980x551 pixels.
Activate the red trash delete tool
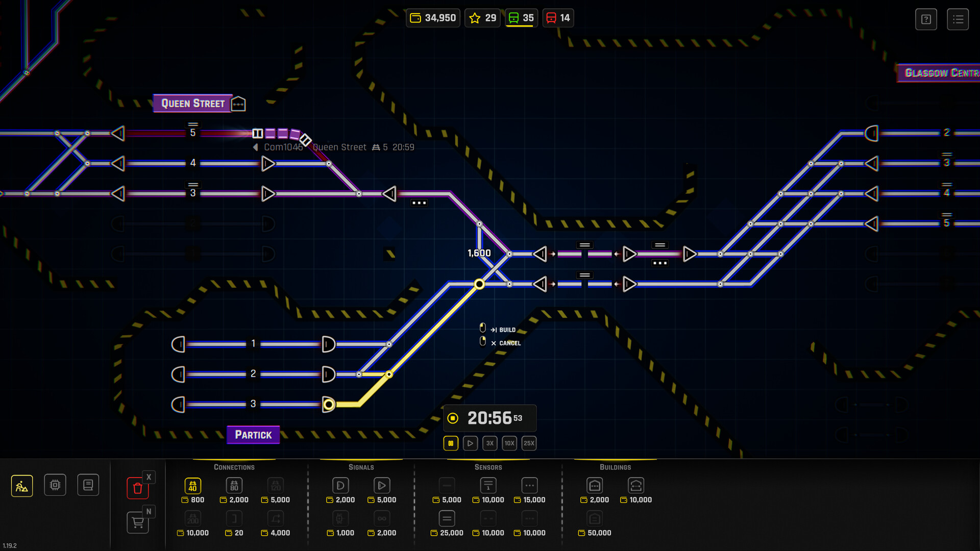pyautogui.click(x=137, y=488)
